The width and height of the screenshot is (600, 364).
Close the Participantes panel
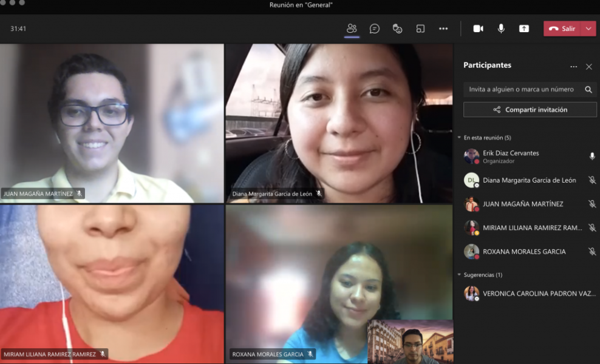[x=588, y=66]
